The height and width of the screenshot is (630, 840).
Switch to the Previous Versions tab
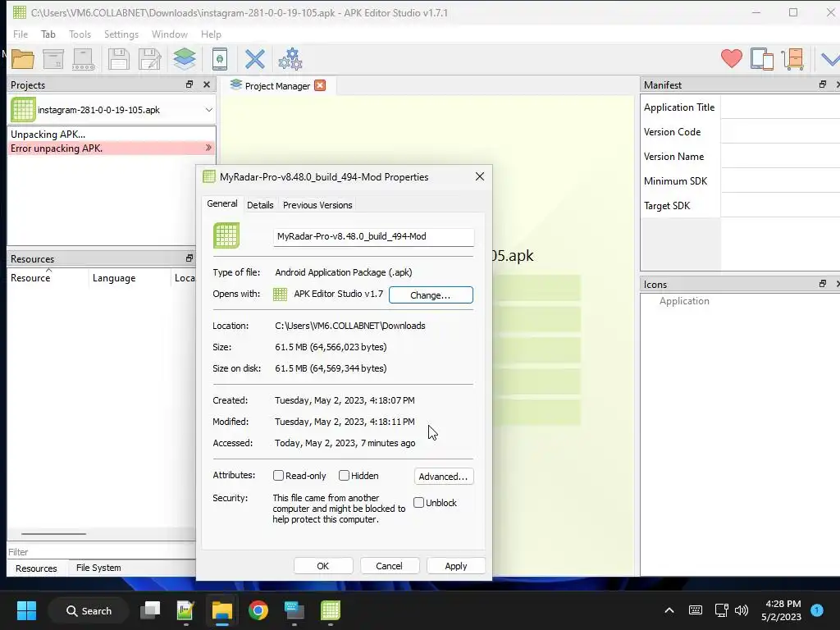[x=317, y=205]
